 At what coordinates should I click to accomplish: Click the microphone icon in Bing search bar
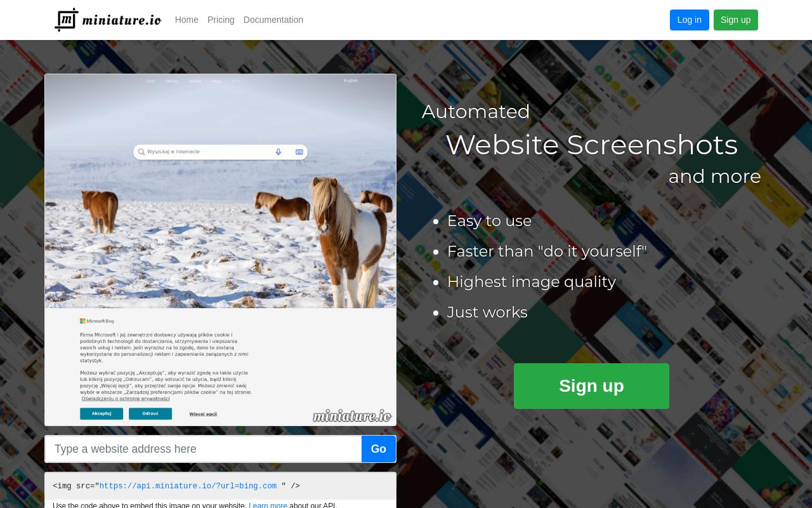(x=278, y=152)
